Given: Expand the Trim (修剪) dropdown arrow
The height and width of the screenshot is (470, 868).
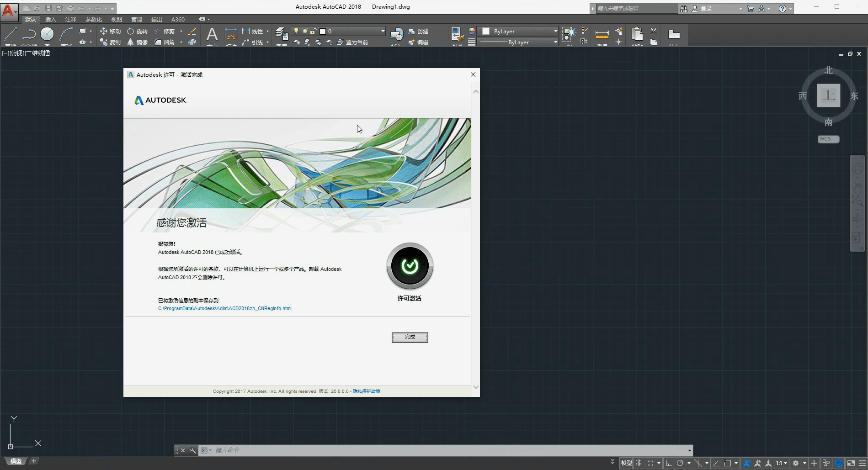Looking at the screenshot, I should pyautogui.click(x=181, y=32).
